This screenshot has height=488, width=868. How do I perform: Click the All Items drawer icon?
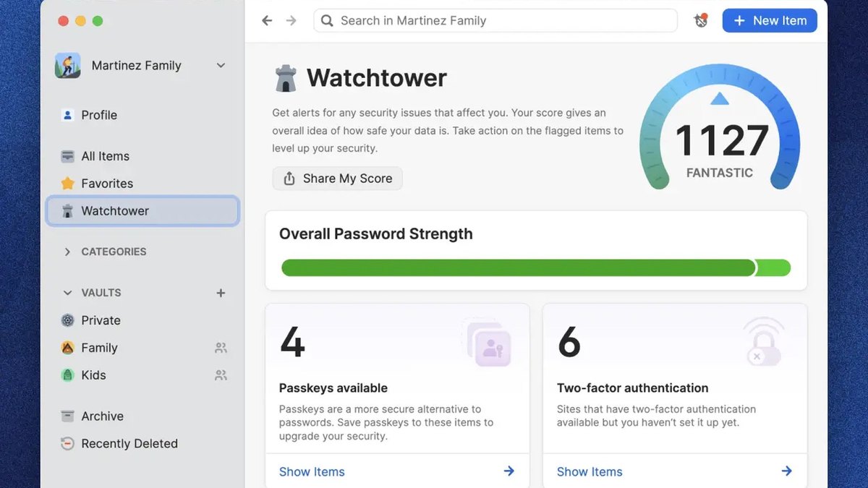coord(68,156)
